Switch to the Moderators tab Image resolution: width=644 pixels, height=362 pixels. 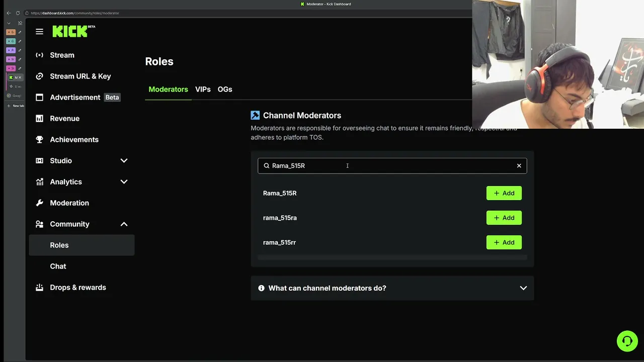point(168,89)
